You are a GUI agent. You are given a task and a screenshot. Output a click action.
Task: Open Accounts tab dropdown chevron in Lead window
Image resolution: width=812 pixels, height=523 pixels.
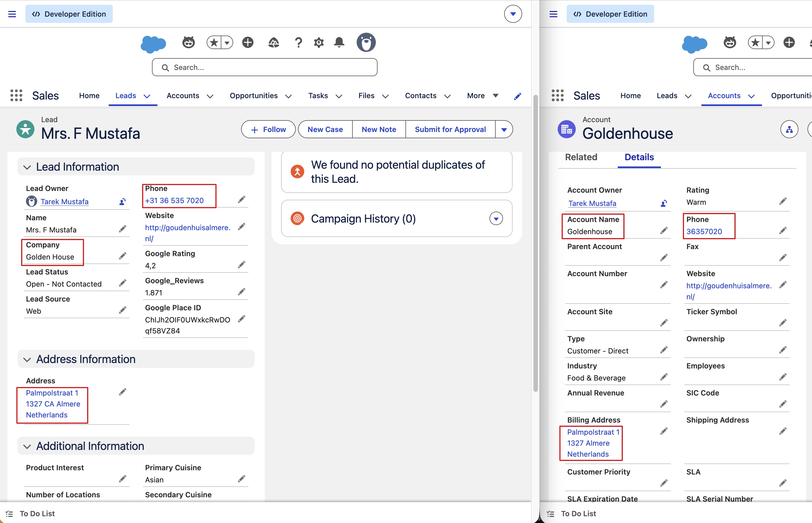pos(210,96)
